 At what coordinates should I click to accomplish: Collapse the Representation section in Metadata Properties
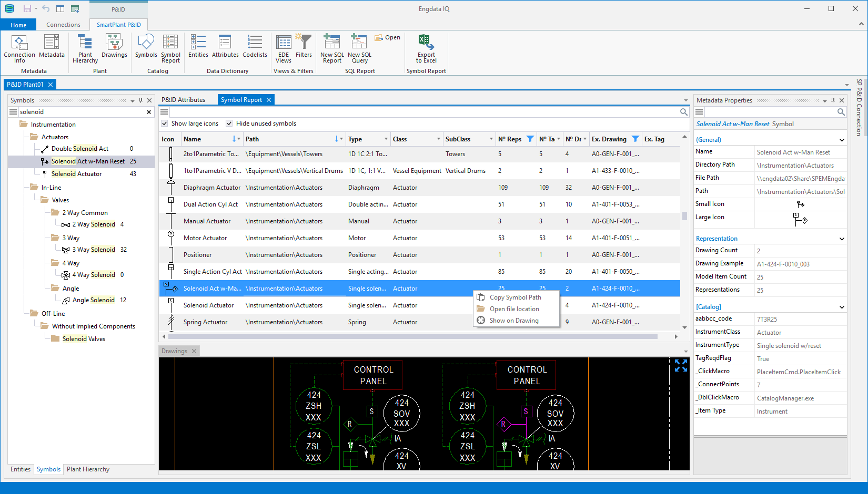pyautogui.click(x=842, y=238)
